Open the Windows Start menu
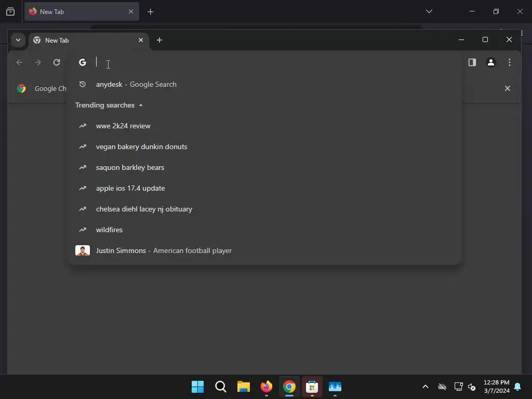Image resolution: width=532 pixels, height=399 pixels. coord(197,387)
